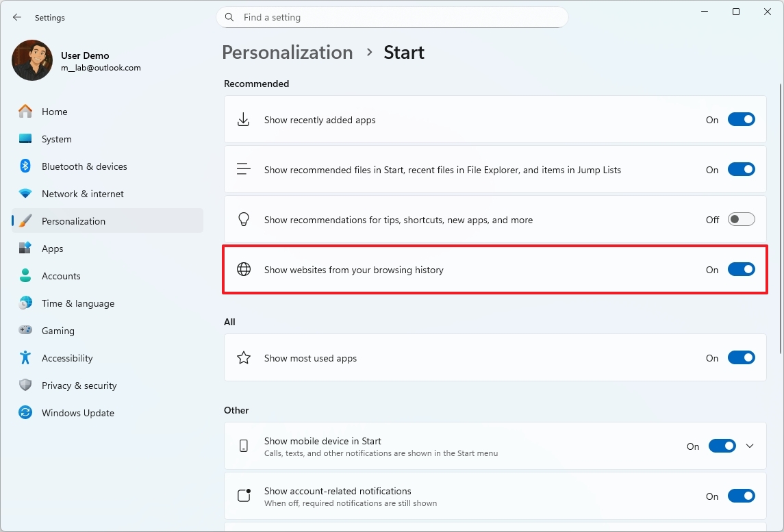This screenshot has height=532, width=784.
Task: Toggle Show most used apps off
Action: pos(741,358)
